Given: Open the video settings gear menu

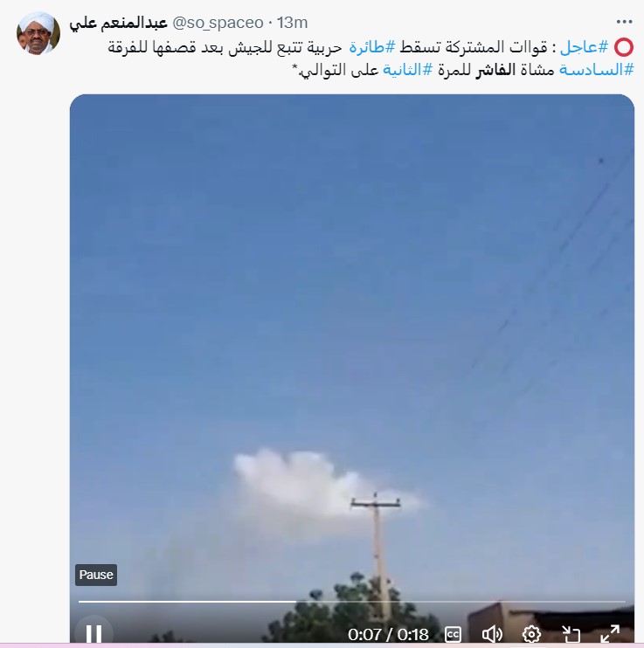Looking at the screenshot, I should 531,634.
